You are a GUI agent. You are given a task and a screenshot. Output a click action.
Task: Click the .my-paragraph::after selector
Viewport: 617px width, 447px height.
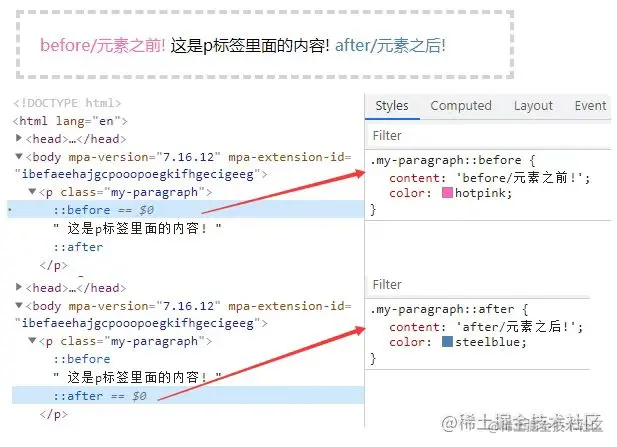tap(442, 309)
